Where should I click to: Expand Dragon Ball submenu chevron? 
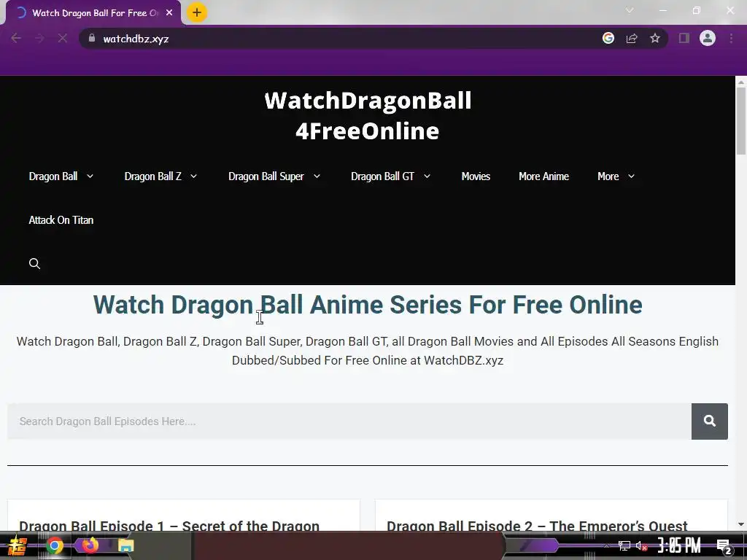coord(90,176)
